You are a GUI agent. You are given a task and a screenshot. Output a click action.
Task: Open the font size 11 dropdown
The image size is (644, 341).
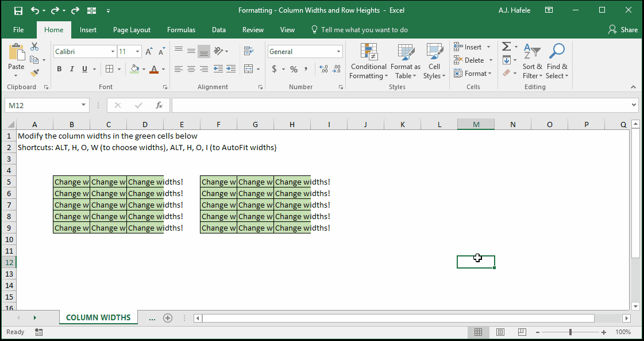pos(137,51)
